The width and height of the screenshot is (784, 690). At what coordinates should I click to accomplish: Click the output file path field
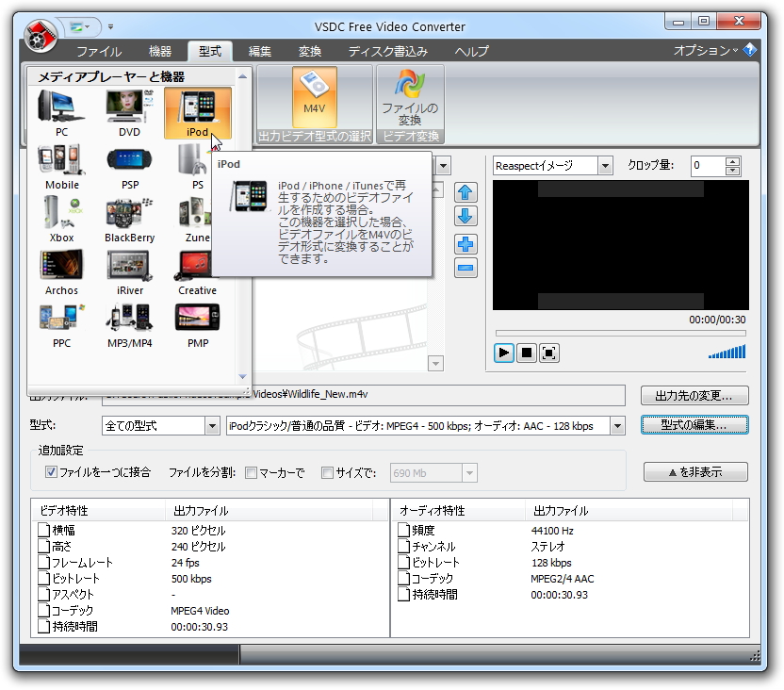[x=364, y=395]
